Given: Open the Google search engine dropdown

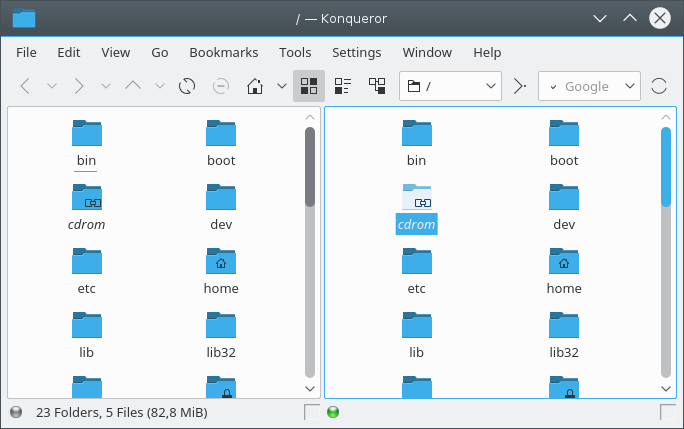Looking at the screenshot, I should pyautogui.click(x=630, y=86).
